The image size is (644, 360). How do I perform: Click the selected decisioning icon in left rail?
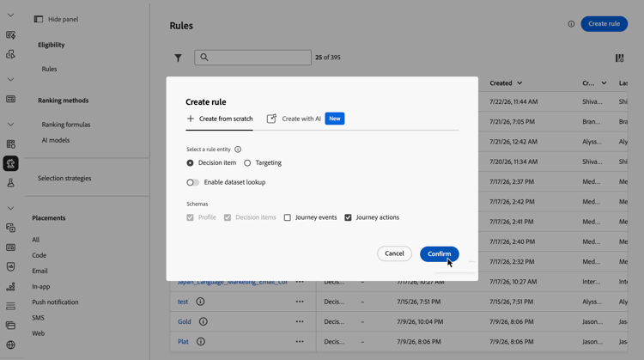(10, 163)
